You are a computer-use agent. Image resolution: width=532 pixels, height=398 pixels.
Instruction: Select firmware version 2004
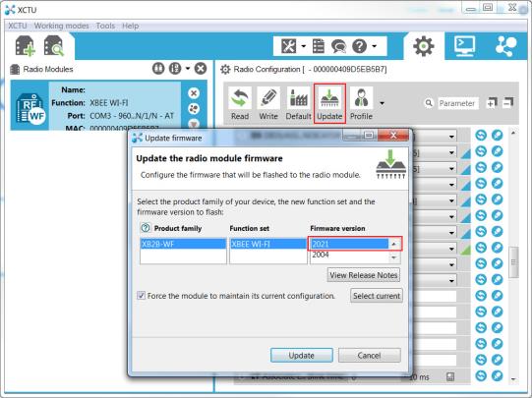click(x=349, y=255)
